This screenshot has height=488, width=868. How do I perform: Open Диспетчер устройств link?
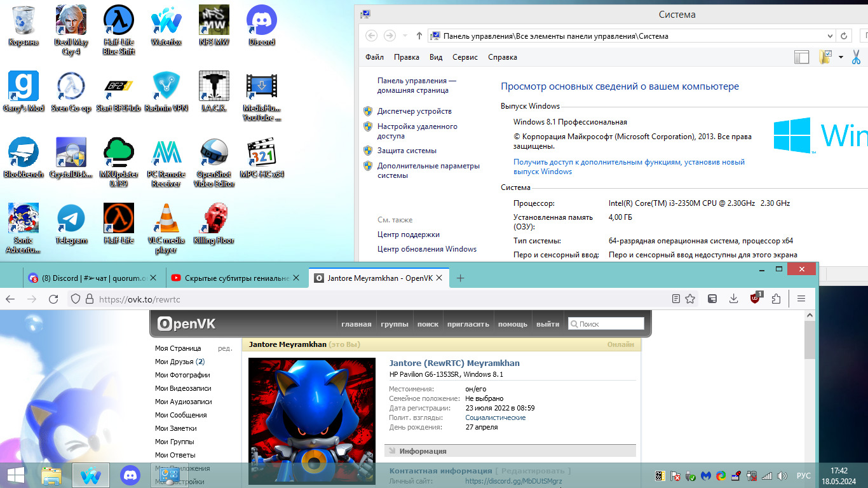pos(414,111)
